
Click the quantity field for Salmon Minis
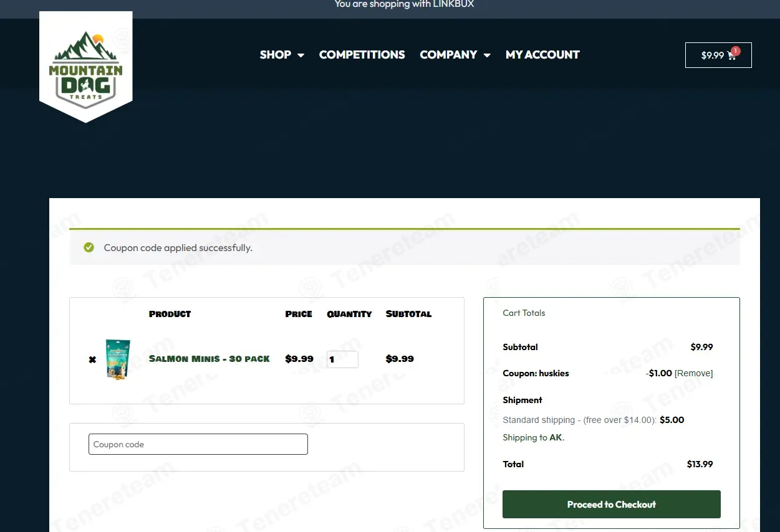tap(342, 359)
